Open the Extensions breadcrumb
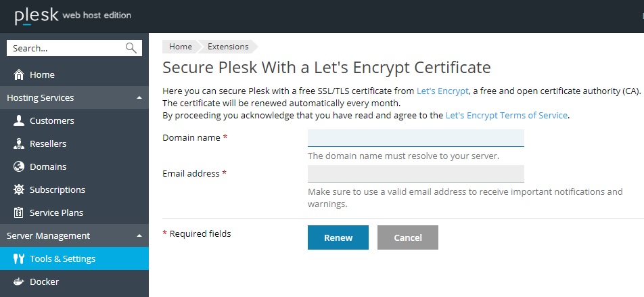 pos(228,47)
